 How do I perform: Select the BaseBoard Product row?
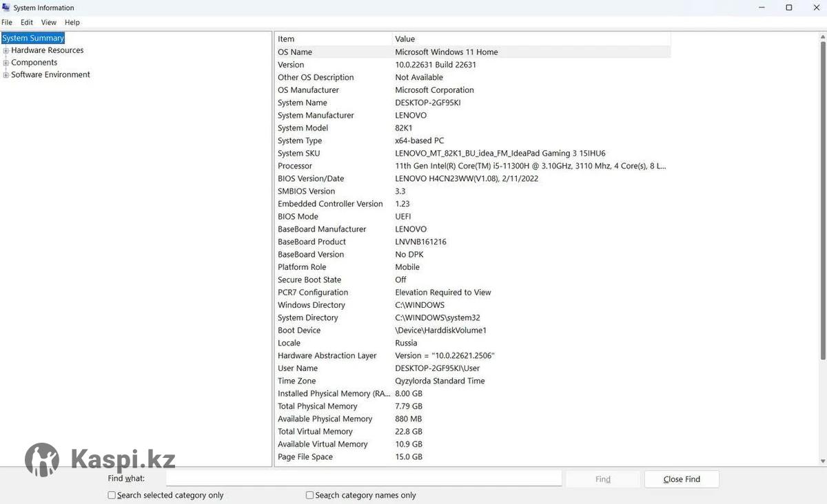(x=473, y=242)
